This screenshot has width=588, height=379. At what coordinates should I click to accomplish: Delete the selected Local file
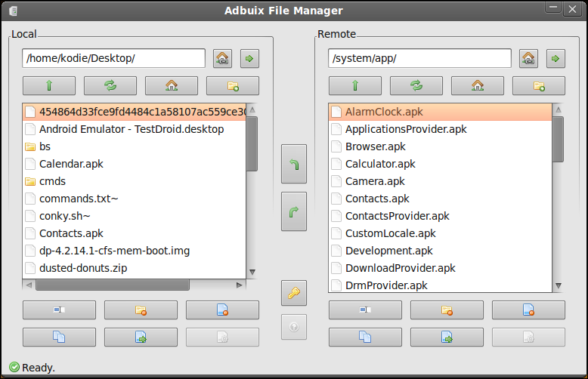coord(222,310)
